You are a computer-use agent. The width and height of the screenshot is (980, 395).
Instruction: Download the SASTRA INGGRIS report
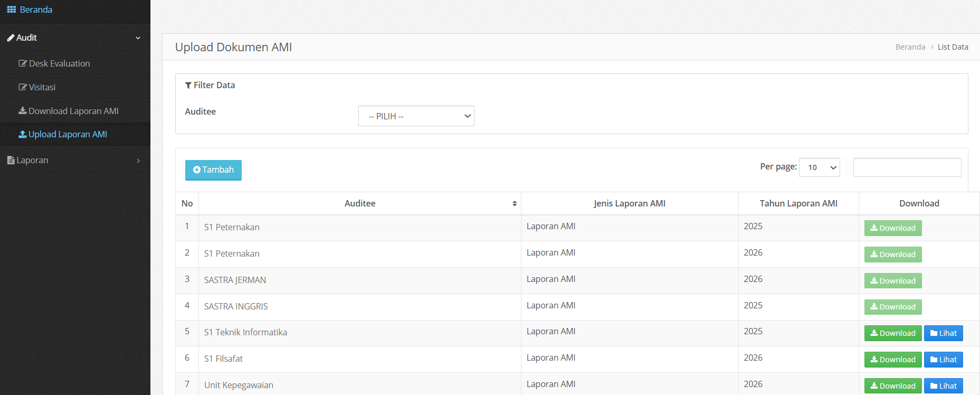point(893,307)
